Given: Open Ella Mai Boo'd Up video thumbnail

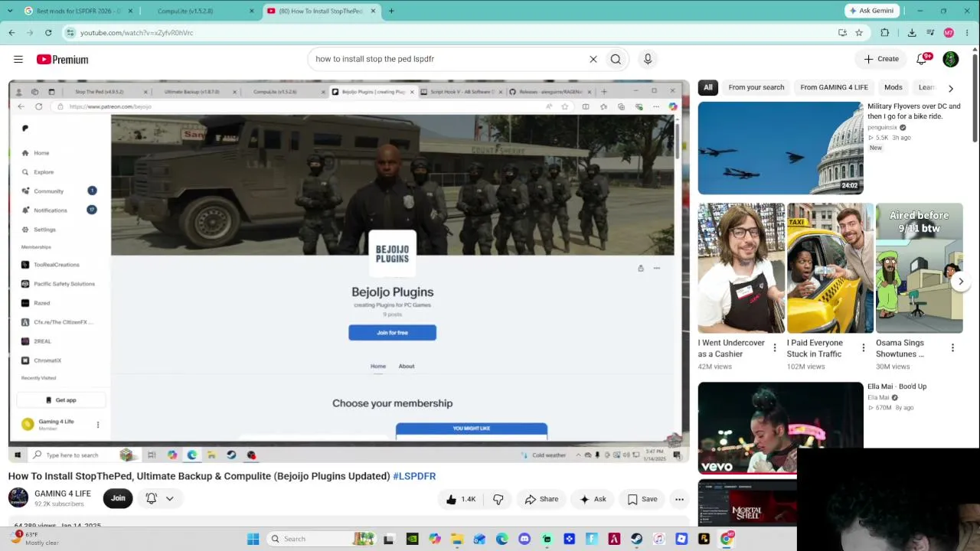Looking at the screenshot, I should click(x=780, y=428).
